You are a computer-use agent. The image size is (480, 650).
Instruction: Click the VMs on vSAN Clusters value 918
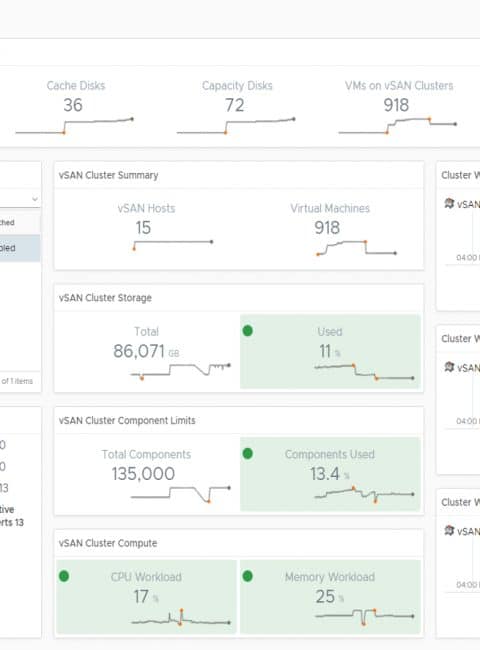[396, 105]
